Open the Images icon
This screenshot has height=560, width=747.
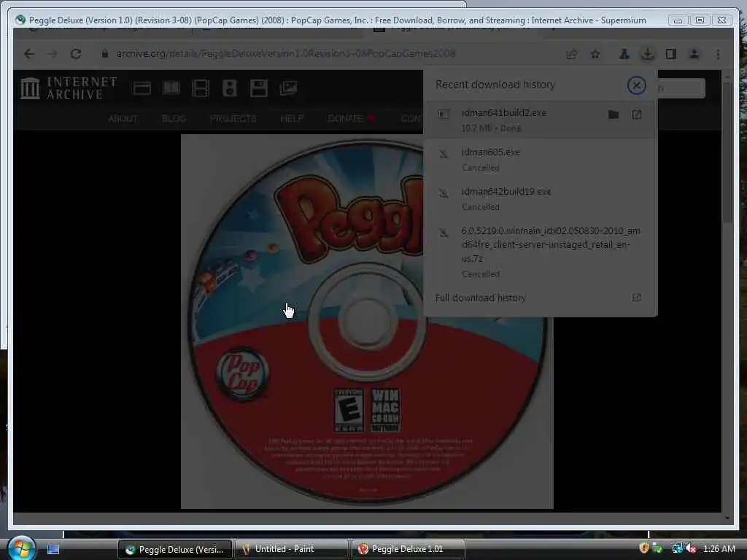[288, 88]
